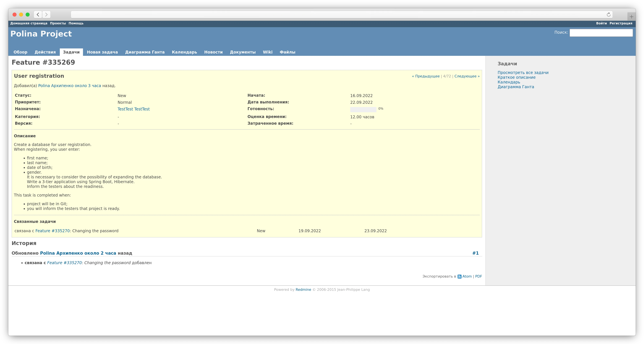The height and width of the screenshot is (344, 644).
Task: Export the issue to PDF
Action: (x=478, y=276)
